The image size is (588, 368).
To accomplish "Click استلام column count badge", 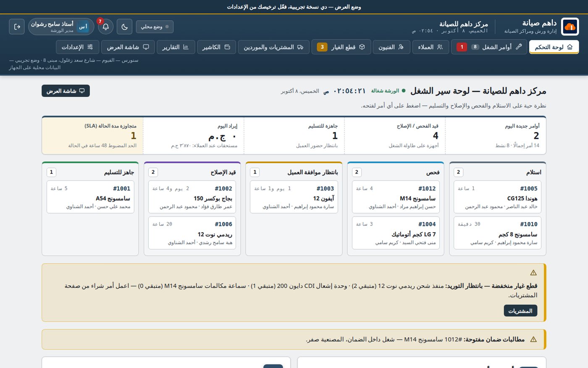I will (458, 172).
